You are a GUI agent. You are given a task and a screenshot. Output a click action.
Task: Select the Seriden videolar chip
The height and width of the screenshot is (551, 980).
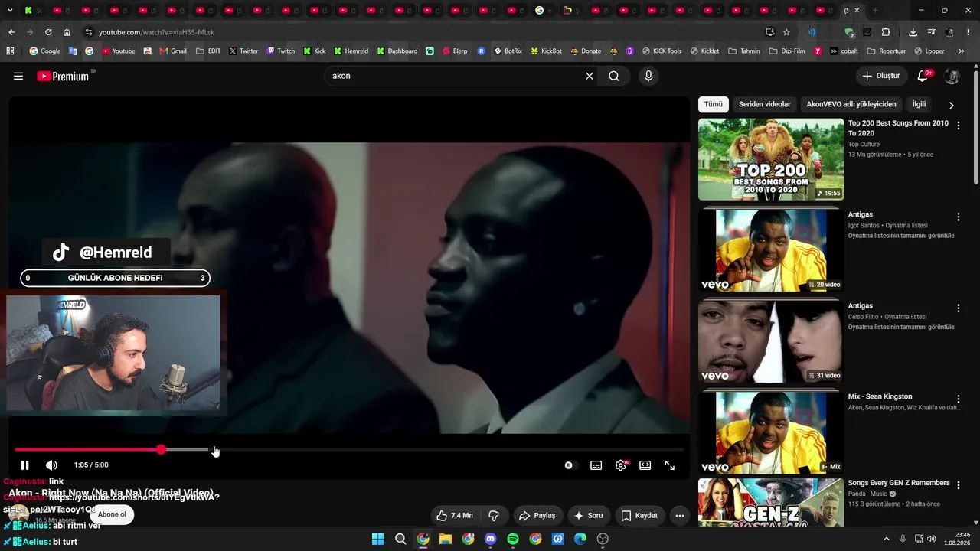tap(764, 104)
